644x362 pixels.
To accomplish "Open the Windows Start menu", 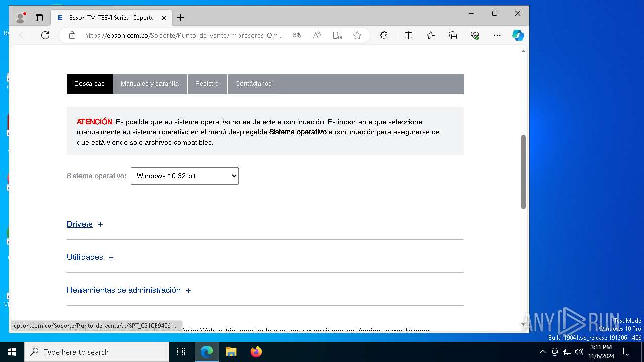I will (12, 352).
